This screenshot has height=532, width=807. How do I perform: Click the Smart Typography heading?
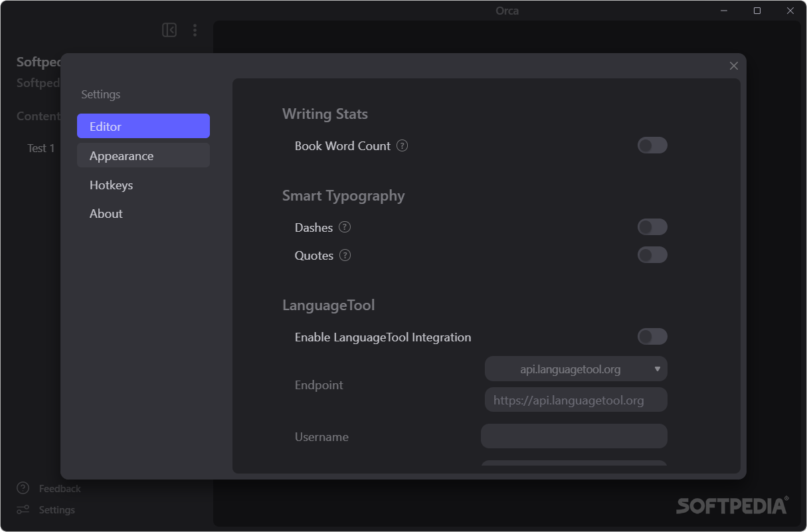pos(343,195)
